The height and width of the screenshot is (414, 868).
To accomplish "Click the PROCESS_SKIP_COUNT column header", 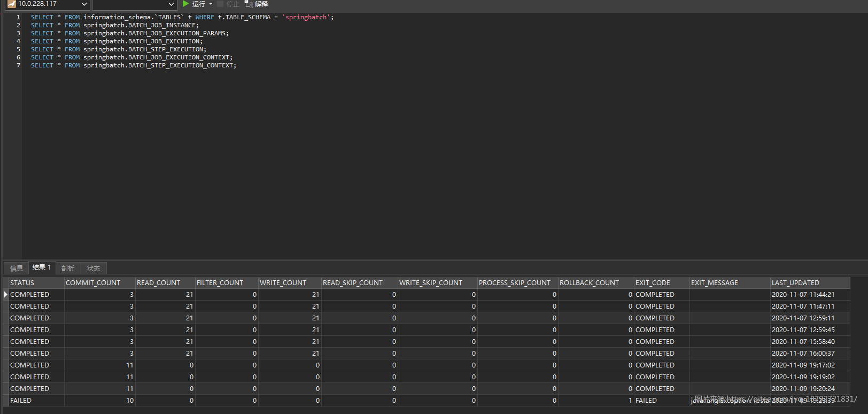I will tap(518, 282).
